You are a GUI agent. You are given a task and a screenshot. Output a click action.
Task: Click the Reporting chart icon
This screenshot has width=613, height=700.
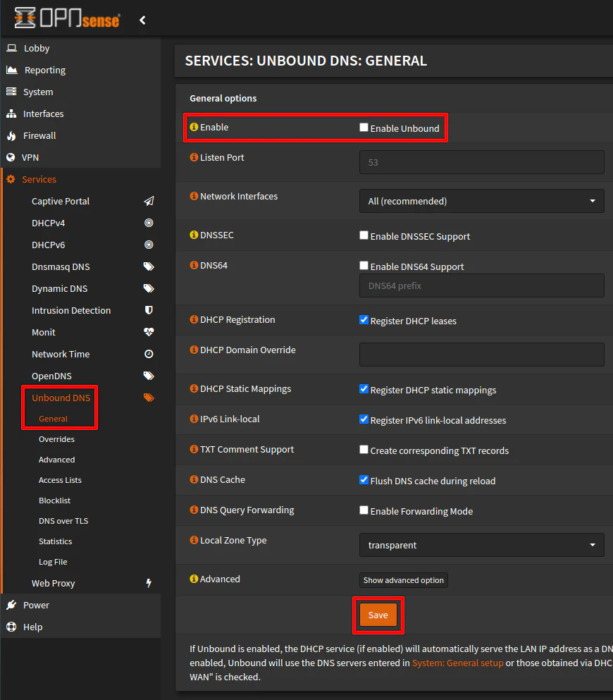12,70
